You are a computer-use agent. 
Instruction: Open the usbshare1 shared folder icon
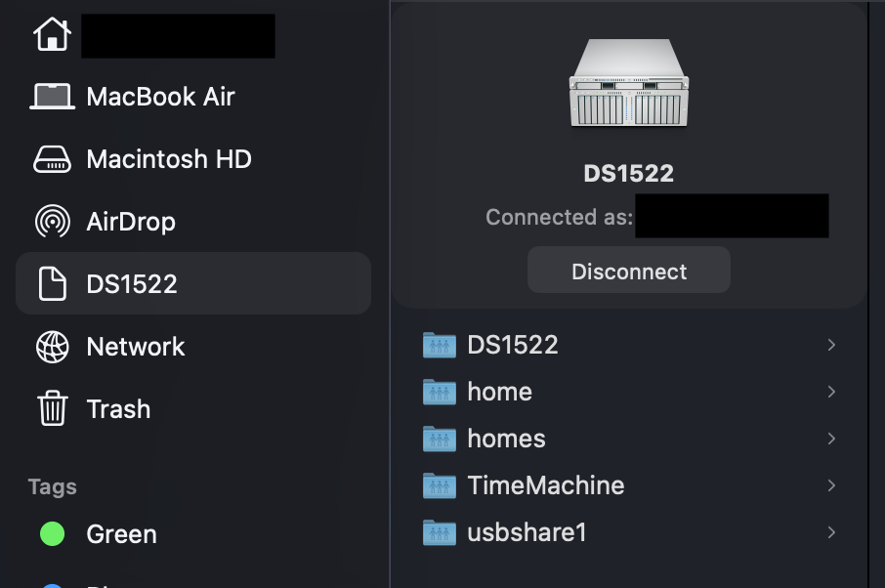click(x=441, y=532)
